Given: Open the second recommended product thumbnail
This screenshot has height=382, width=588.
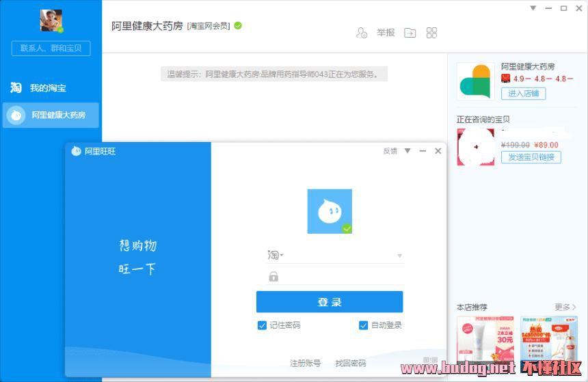Looking at the screenshot, I should pos(549,339).
